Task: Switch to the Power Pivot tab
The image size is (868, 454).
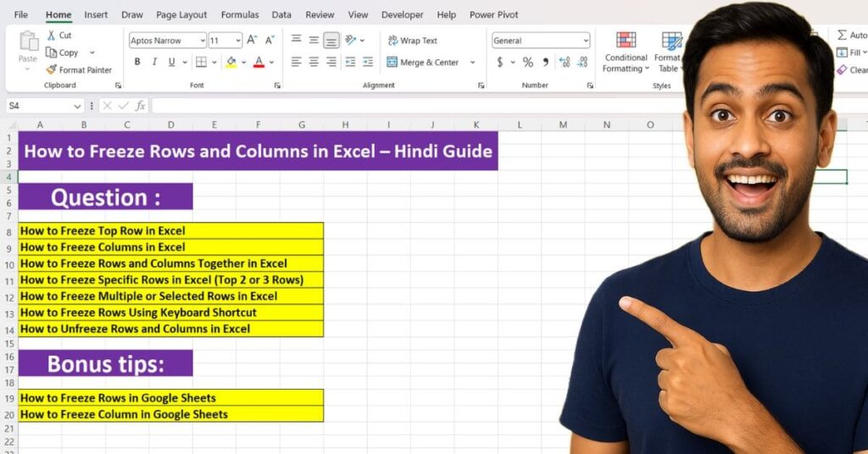Action: pos(494,15)
